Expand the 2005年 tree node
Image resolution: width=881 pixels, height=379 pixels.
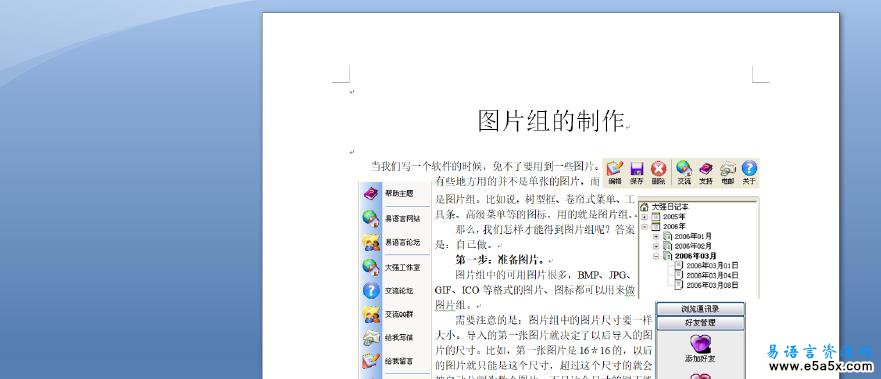pos(644,217)
